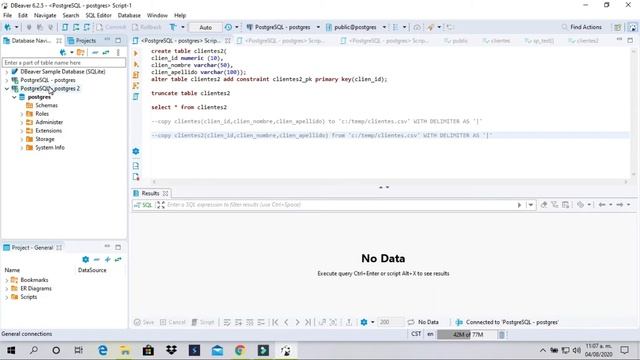
Task: Click the Open SQL script icon in main toolbar
Action: 65,27
